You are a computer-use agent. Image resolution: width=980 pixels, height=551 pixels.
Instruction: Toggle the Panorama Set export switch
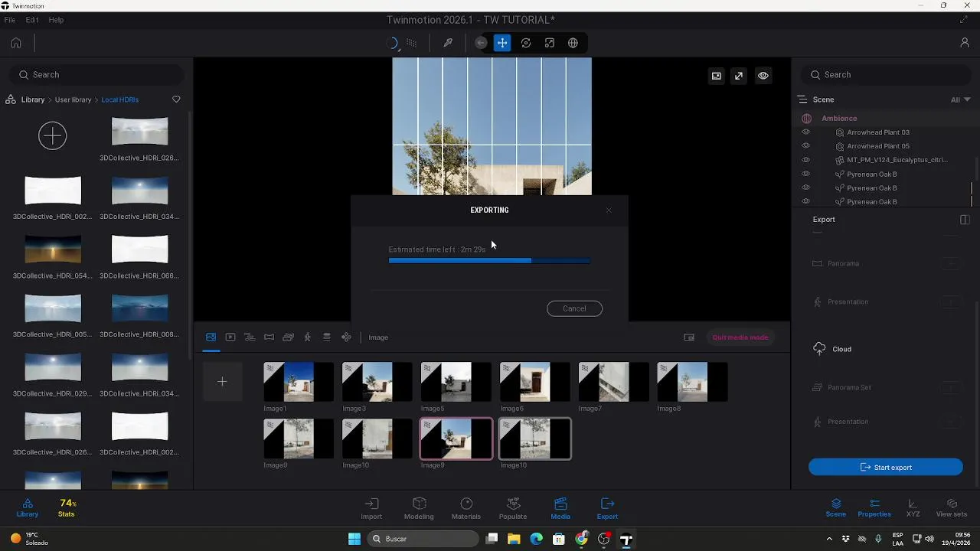tap(950, 388)
